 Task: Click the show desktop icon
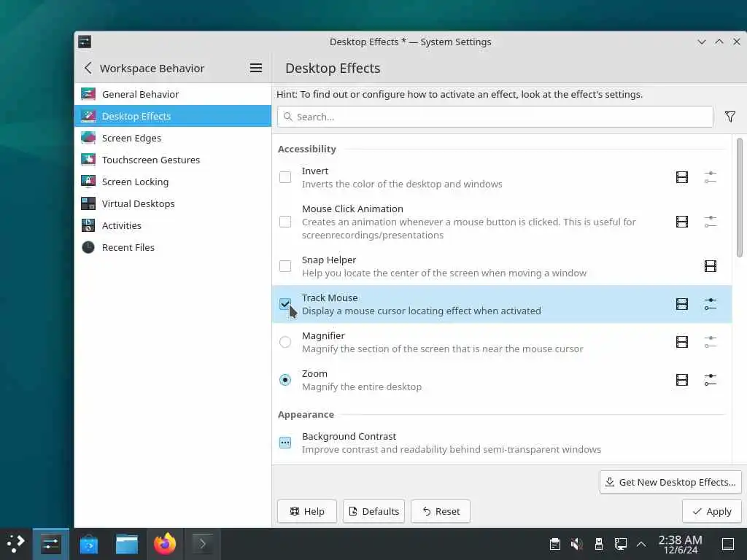click(728, 544)
